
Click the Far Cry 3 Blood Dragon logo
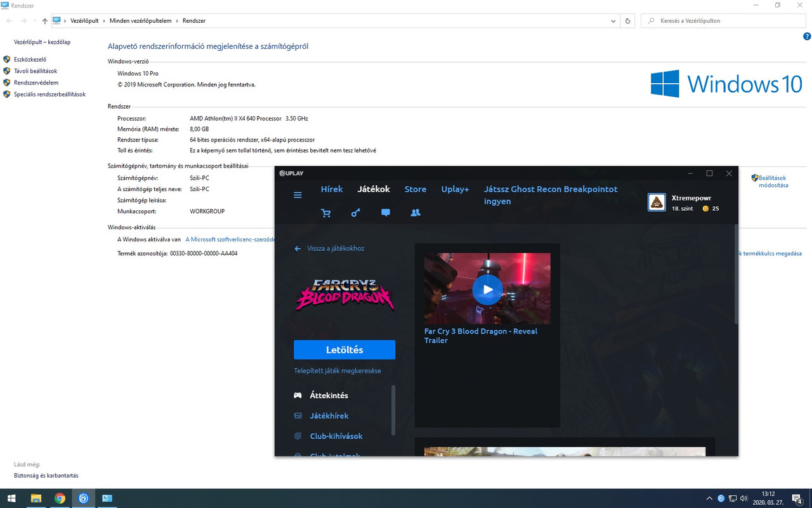[344, 295]
